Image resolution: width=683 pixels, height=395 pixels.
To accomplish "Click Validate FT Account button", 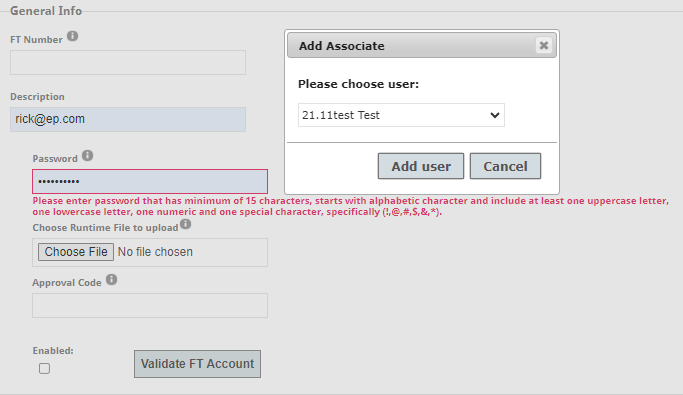I will (x=197, y=364).
